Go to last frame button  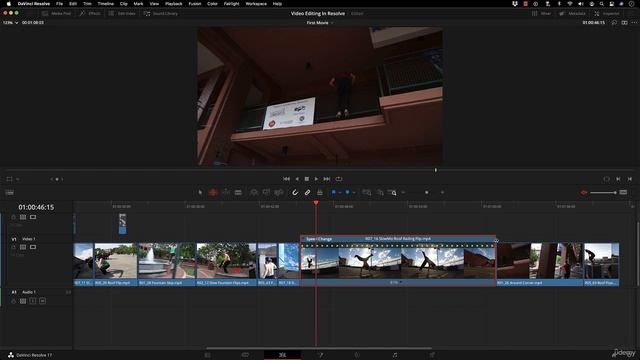[x=327, y=179]
